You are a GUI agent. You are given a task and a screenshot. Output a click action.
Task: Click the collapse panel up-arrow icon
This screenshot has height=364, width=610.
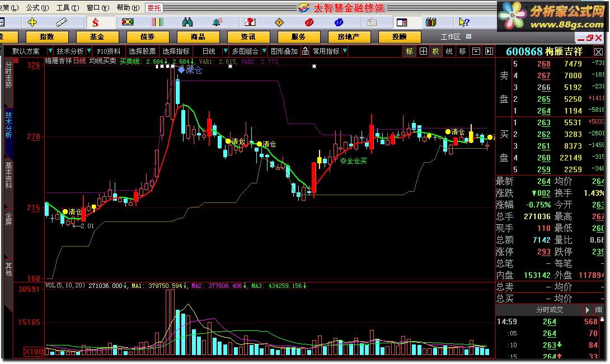click(x=476, y=51)
